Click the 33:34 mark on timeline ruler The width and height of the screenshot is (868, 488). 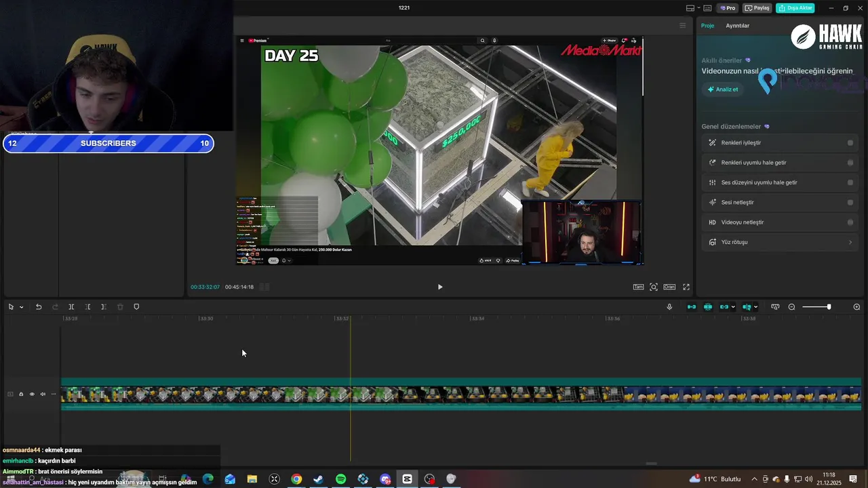pos(477,319)
